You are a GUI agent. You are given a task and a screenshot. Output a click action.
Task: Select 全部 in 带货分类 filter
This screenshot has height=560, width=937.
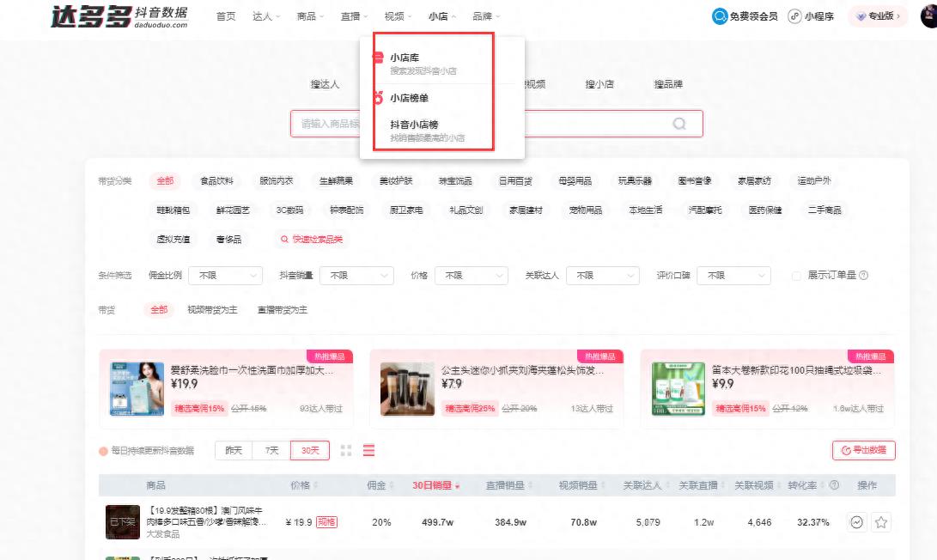pos(165,180)
